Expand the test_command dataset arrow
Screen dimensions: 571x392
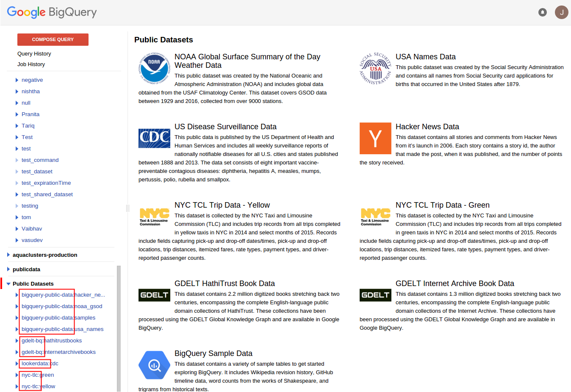[x=17, y=160]
